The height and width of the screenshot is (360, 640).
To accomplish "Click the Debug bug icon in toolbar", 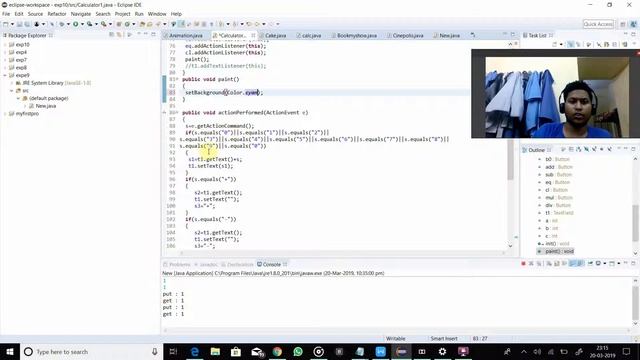I will point(62,24).
